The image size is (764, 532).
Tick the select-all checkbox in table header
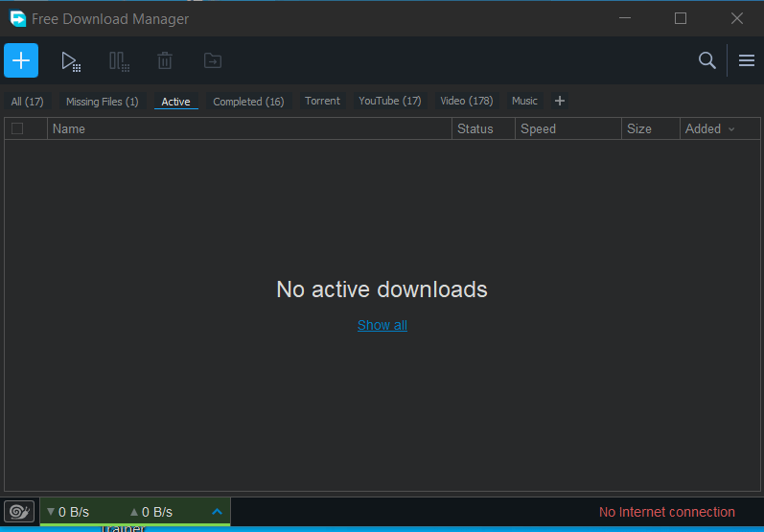tap(17, 128)
